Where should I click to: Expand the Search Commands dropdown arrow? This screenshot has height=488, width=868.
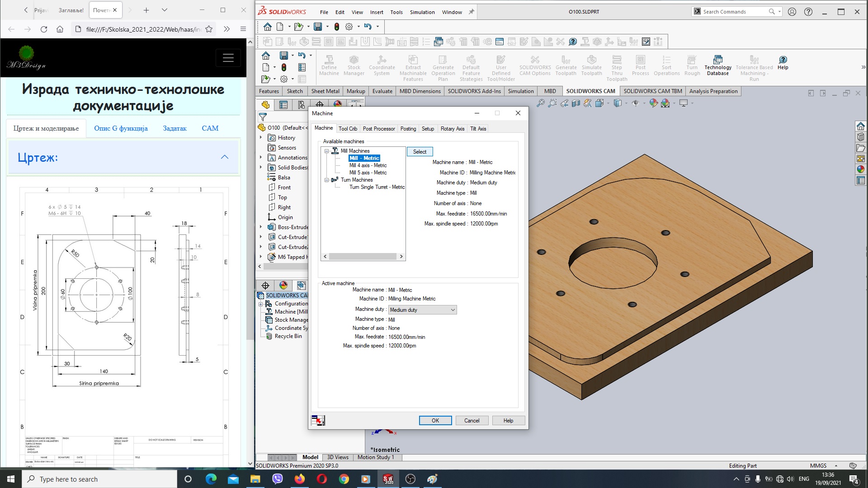coord(780,12)
